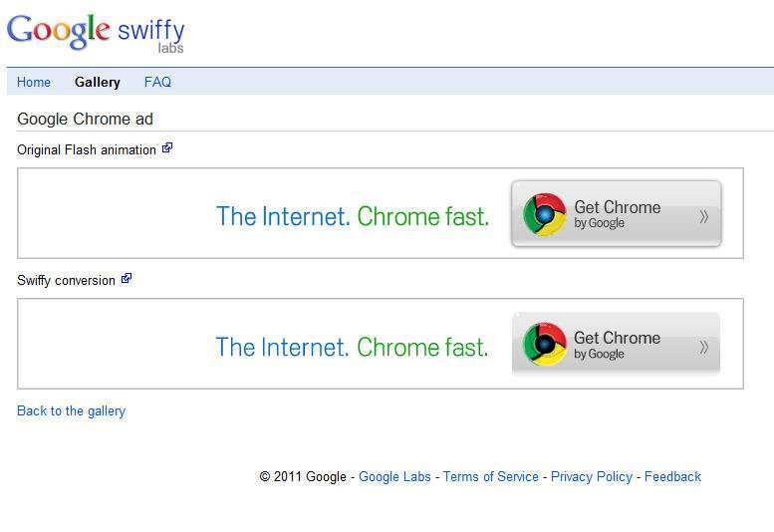Screen dimensions: 774x532
Task: Open the Terms of Service link
Action: 491,477
